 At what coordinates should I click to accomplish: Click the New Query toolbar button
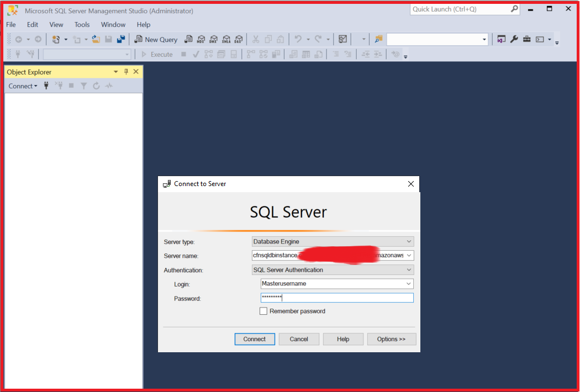click(156, 39)
